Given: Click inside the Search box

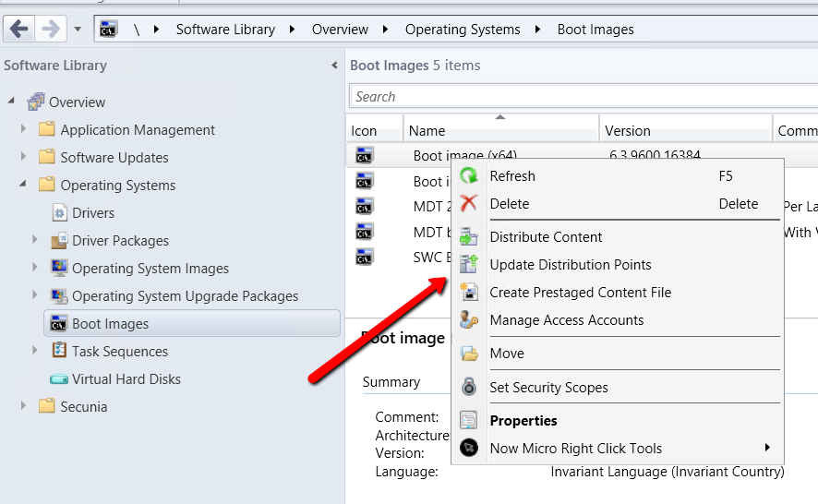Looking at the screenshot, I should 582,97.
